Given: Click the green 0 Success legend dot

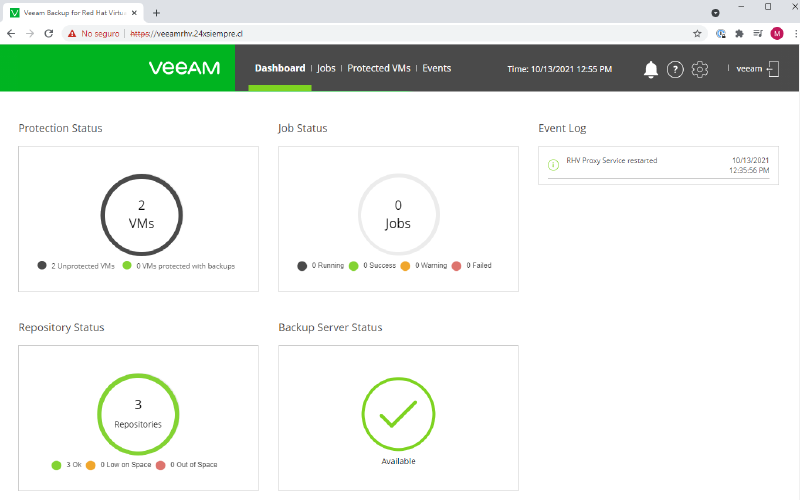Looking at the screenshot, I should (x=354, y=266).
